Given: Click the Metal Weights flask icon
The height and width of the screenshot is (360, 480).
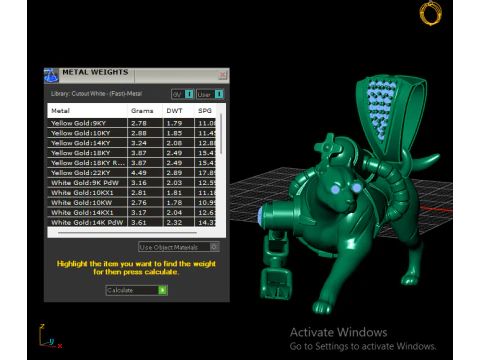Looking at the screenshot, I should 51,75.
